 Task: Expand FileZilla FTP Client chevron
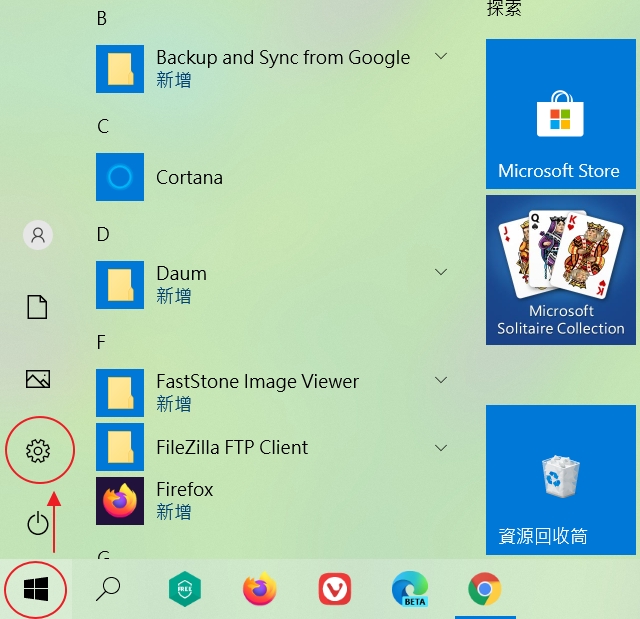tap(441, 448)
